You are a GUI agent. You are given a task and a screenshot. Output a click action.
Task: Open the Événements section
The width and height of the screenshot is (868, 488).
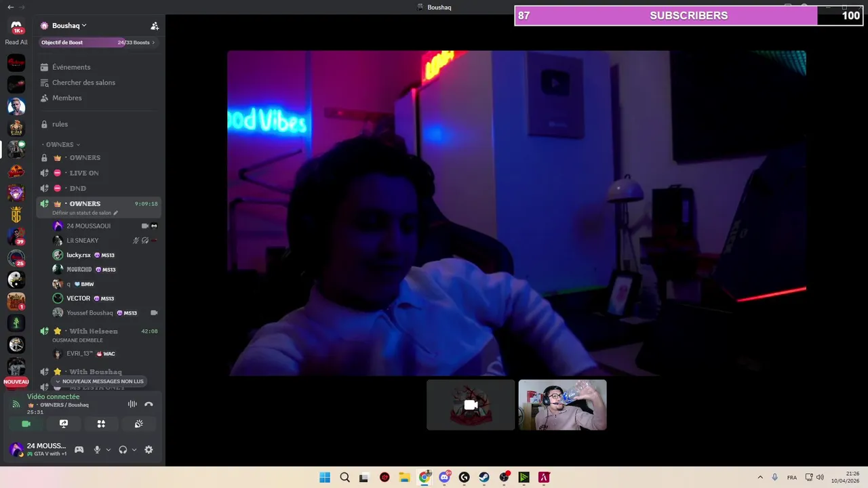click(x=98, y=67)
